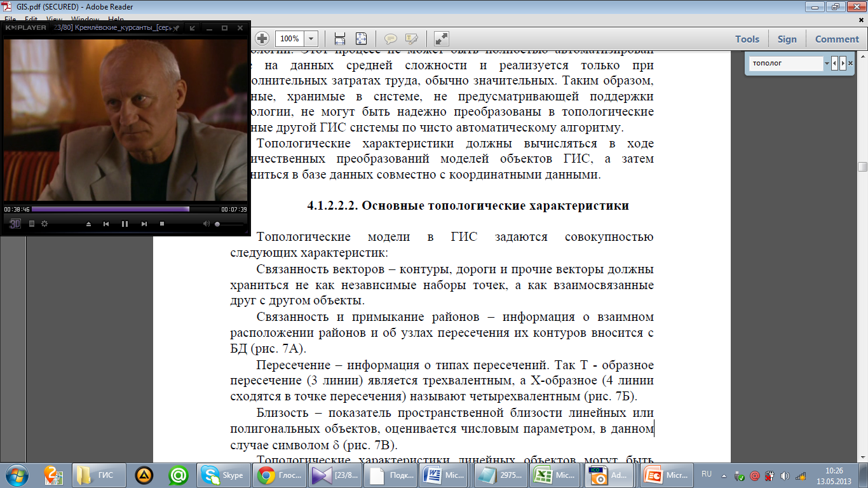Viewport: 868px width, 488px height.
Task: Open the network signal tray icon
Action: coord(801,475)
